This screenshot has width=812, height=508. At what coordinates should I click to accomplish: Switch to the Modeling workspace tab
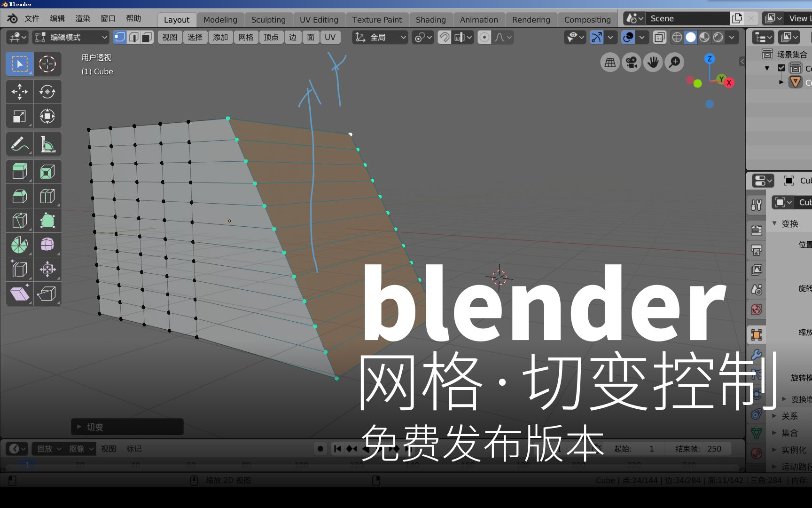point(220,20)
